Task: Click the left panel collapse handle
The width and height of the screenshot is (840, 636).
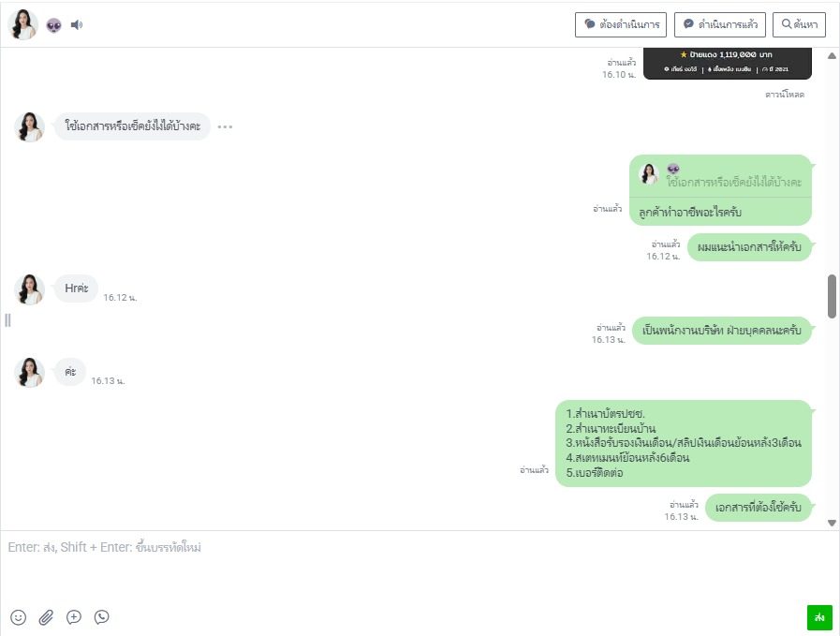Action: pos(7,320)
